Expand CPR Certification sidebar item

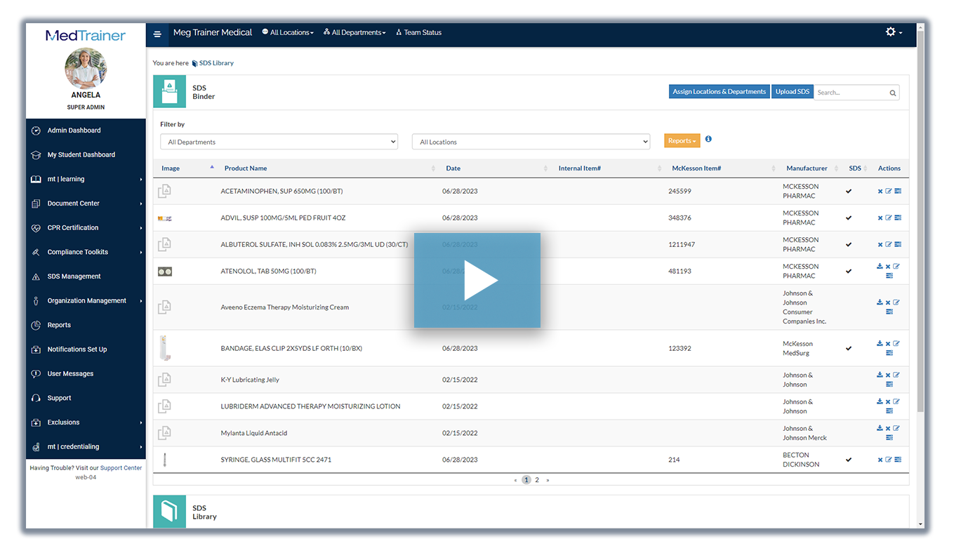(x=84, y=228)
